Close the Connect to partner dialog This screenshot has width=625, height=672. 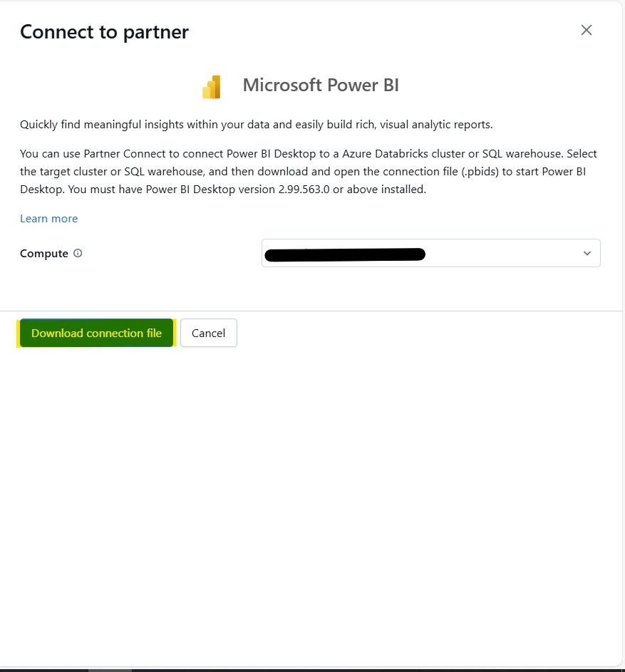pyautogui.click(x=586, y=30)
